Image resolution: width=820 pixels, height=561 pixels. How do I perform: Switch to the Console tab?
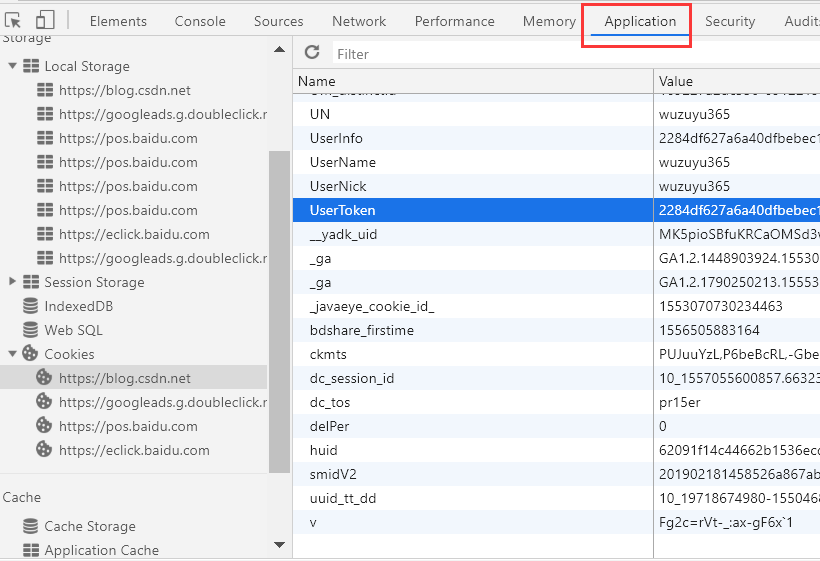point(200,21)
